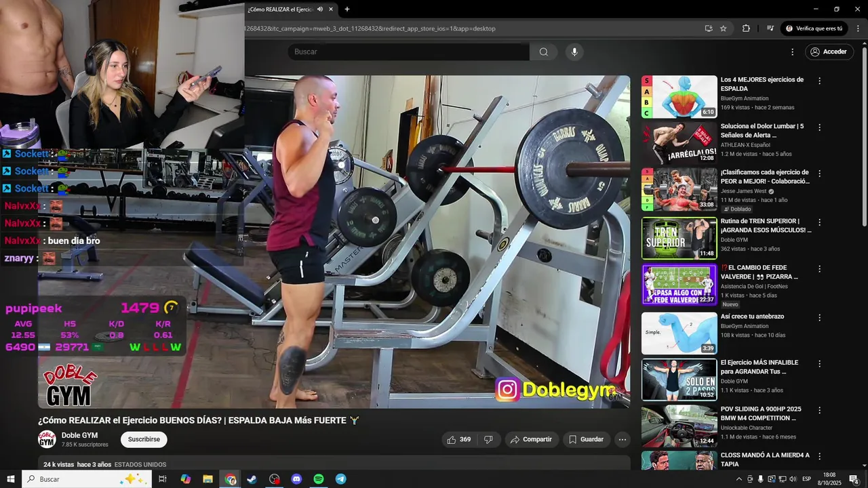Open options for POV SLIDING A 900HP video
The height and width of the screenshot is (488, 868).
coord(819,410)
